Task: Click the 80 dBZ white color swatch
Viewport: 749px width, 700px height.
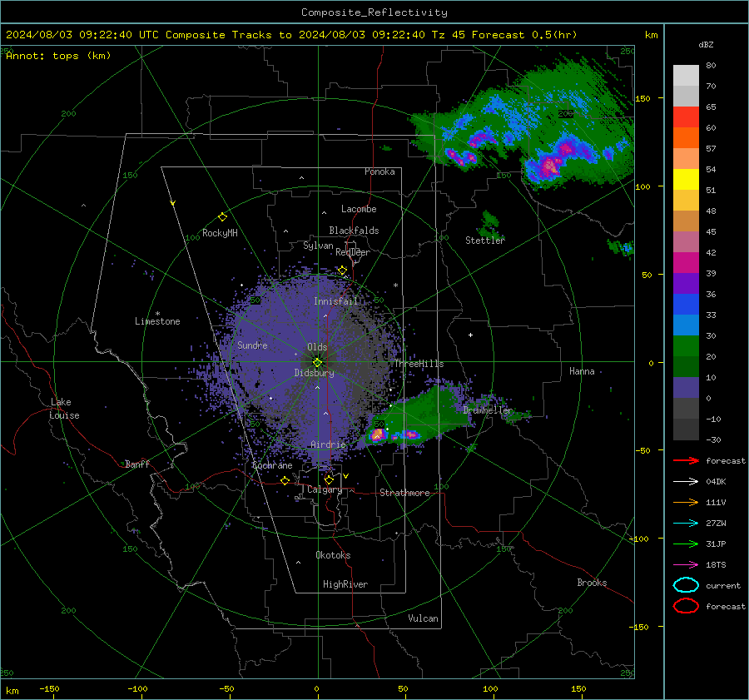Action: point(686,75)
